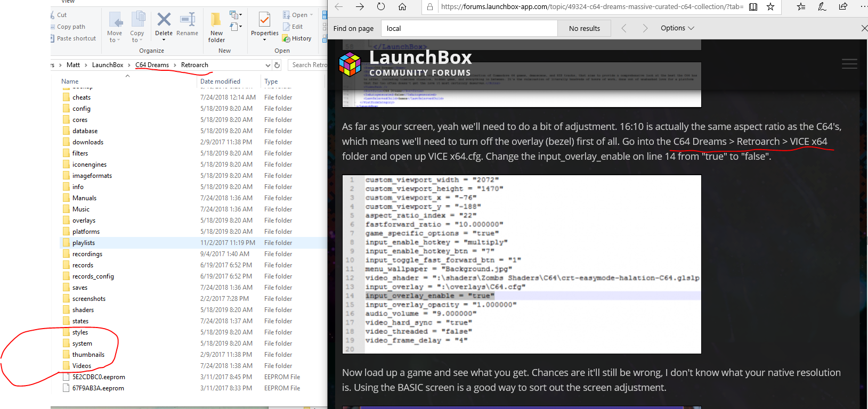Click in the Explorer Search Retroarch box
Screen dimensions: 868x409
tap(308, 65)
